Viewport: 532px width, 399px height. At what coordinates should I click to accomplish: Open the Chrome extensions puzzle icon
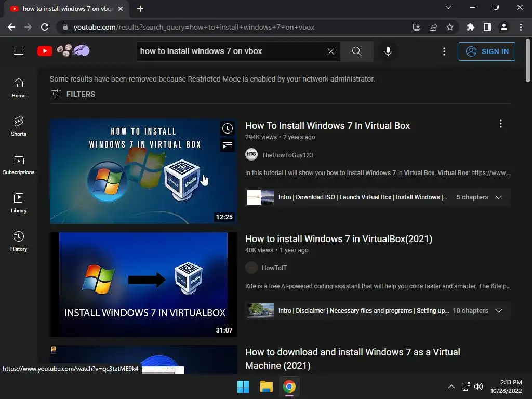(470, 27)
